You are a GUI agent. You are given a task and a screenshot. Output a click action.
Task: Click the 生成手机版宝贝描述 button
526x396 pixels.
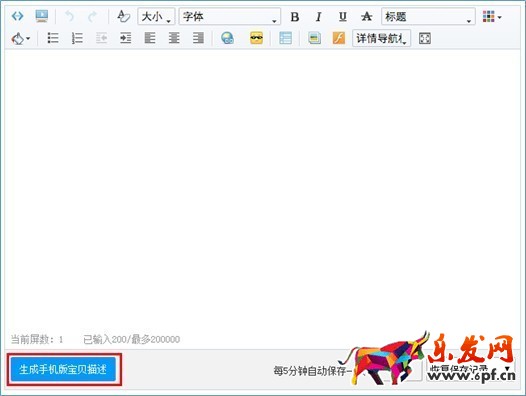(x=63, y=369)
